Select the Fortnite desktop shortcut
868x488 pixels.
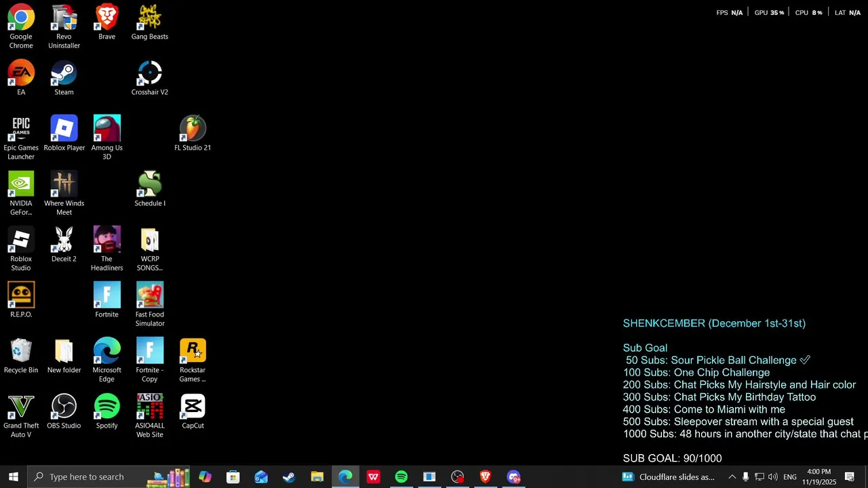click(106, 300)
